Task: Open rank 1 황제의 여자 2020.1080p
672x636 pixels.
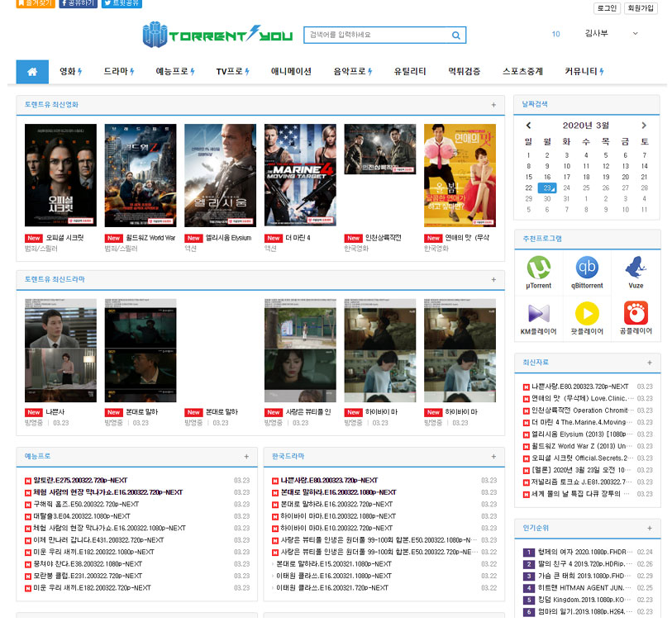Action: pyautogui.click(x=585, y=552)
